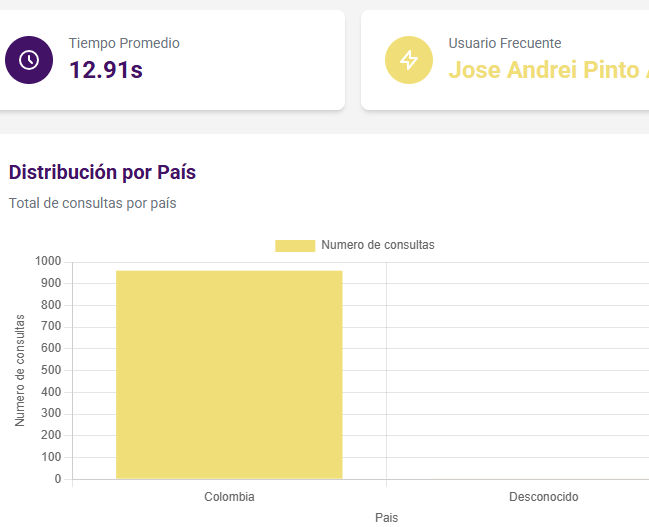Click the Desconocido axis label
Viewport: 649px width, 527px height.
(543, 497)
